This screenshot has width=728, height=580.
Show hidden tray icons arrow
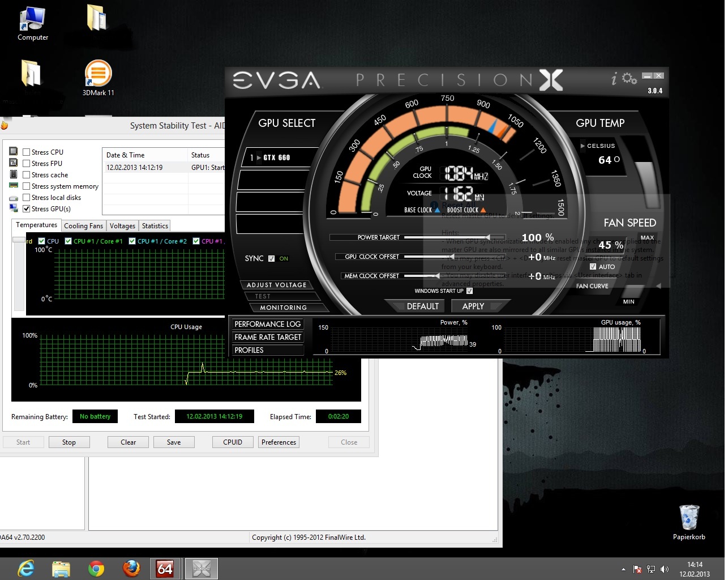coord(623,569)
